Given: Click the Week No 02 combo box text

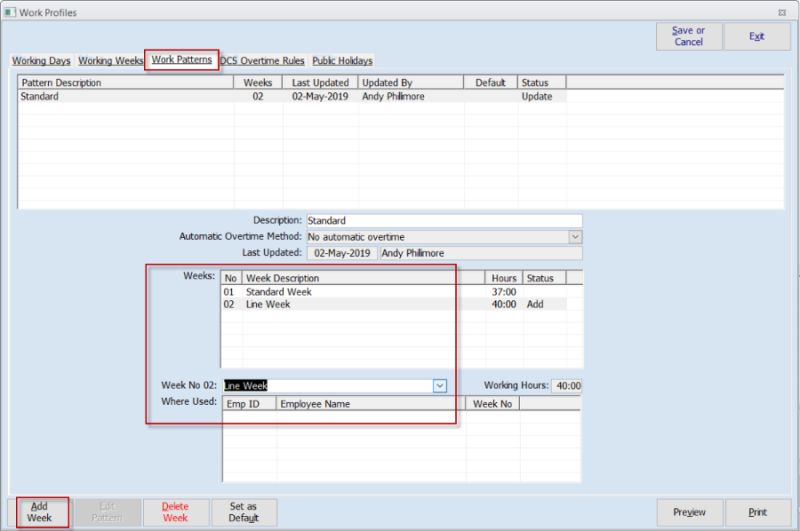Looking at the screenshot, I should click(328, 386).
